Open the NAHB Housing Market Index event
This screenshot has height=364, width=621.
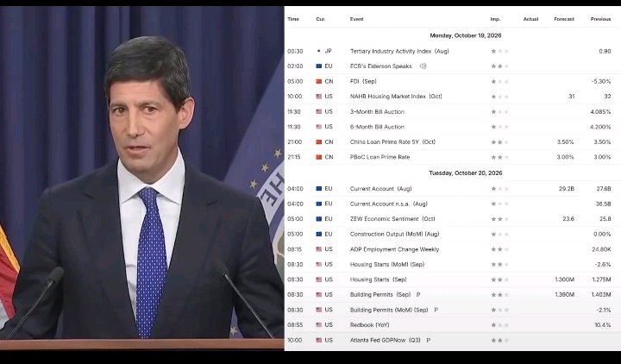click(x=396, y=97)
